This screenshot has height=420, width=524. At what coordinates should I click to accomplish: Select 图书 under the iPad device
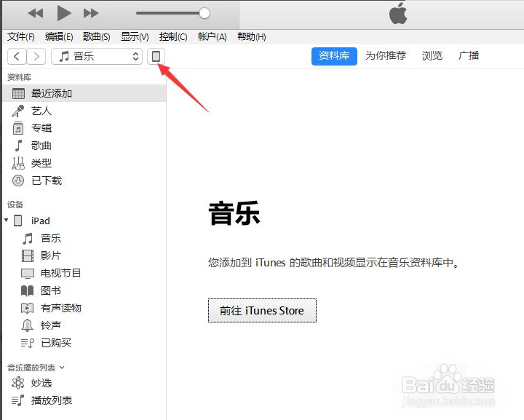coord(51,290)
